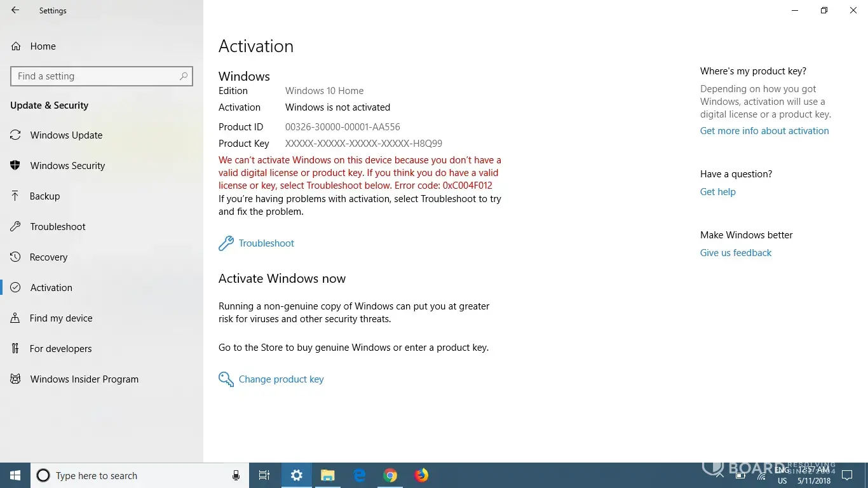Open the Backup settings page
The height and width of the screenshot is (488, 868).
pyautogui.click(x=44, y=196)
